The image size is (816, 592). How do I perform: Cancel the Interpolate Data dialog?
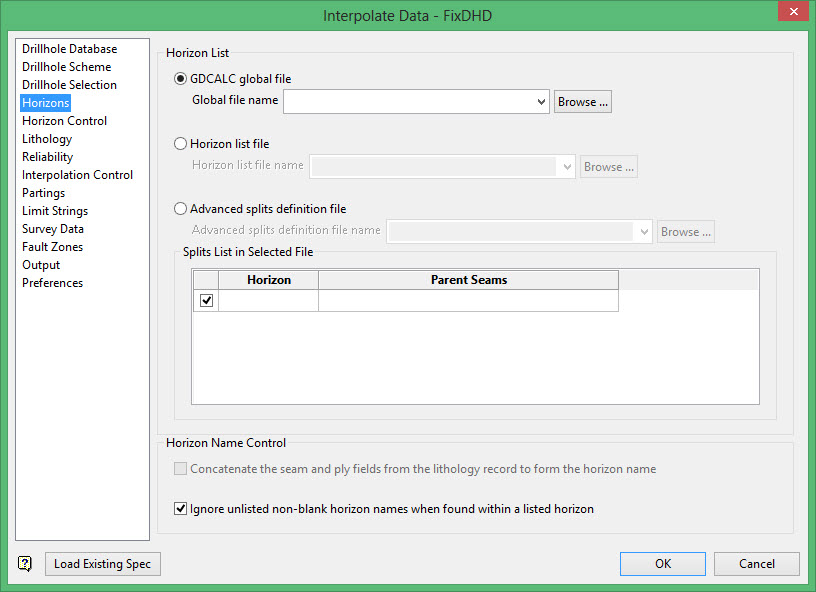click(756, 564)
